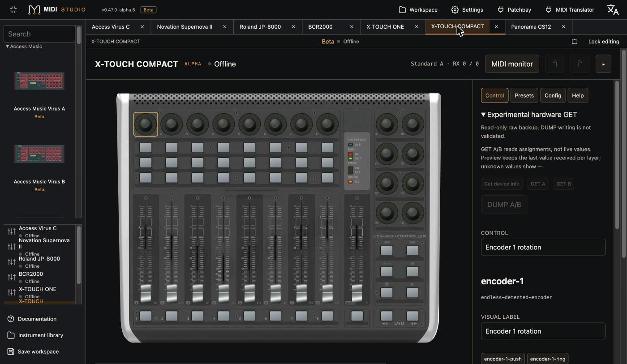Image resolution: width=627 pixels, height=364 pixels.
Task: Click the mixer icon for X-TOUCH ONE
Action: pyautogui.click(x=12, y=292)
